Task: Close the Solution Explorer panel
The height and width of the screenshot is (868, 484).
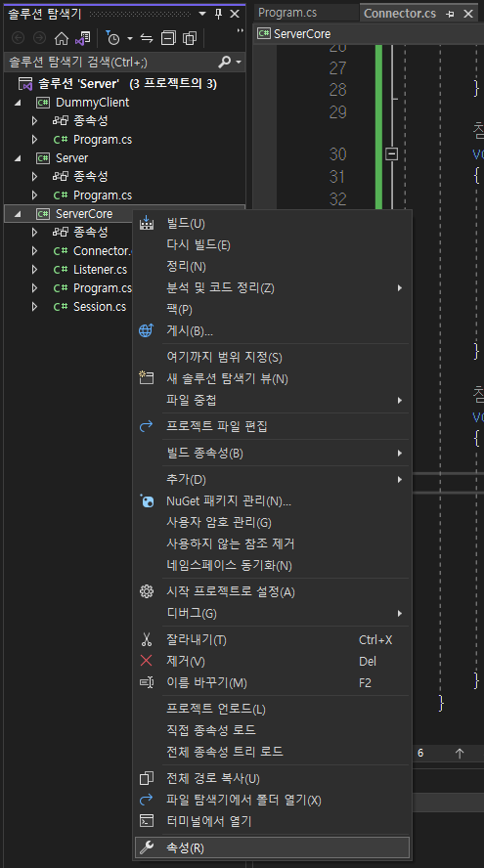Action: (235, 14)
